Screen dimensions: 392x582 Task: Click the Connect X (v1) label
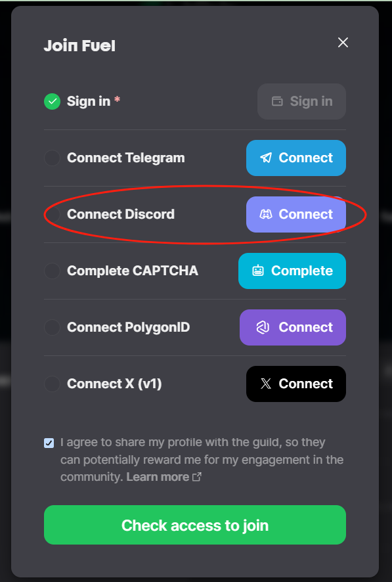point(114,384)
